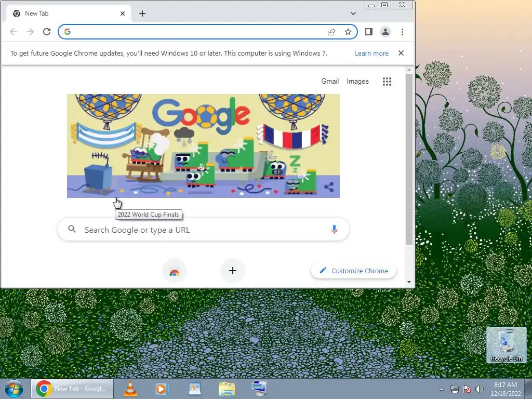This screenshot has width=532, height=399.
Task: Open the network tray icon
Action: (x=454, y=389)
